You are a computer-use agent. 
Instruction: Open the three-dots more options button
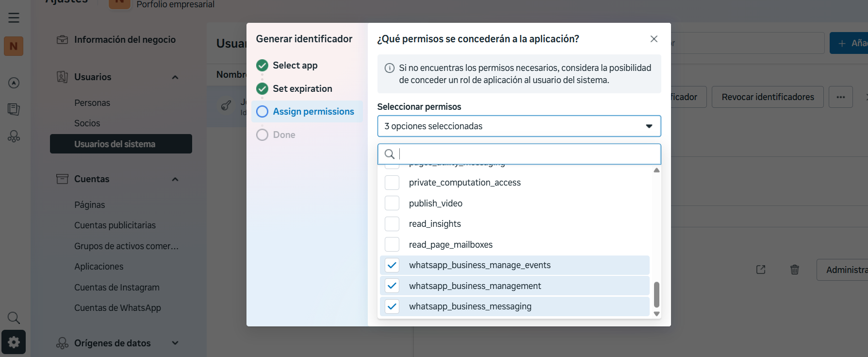[x=840, y=97]
